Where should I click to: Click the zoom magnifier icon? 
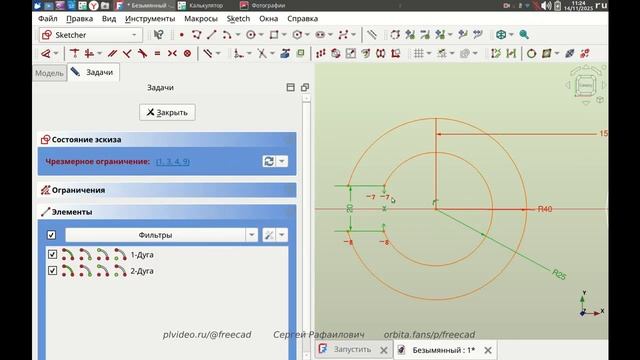coord(524,35)
